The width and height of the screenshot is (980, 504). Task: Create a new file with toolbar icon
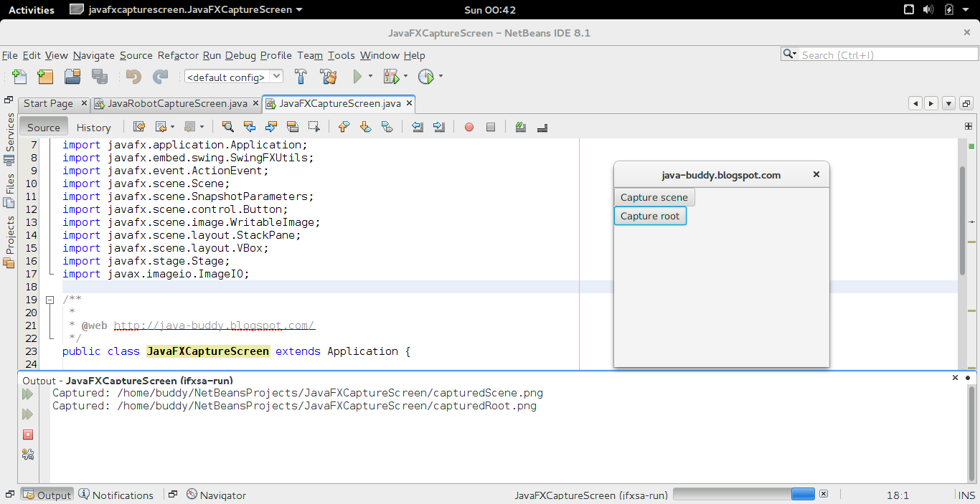[19, 76]
